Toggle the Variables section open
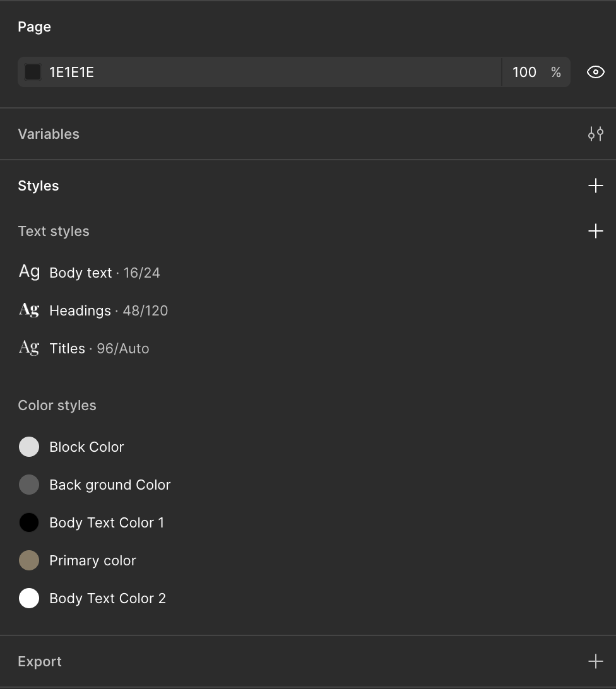The width and height of the screenshot is (616, 689). (49, 134)
